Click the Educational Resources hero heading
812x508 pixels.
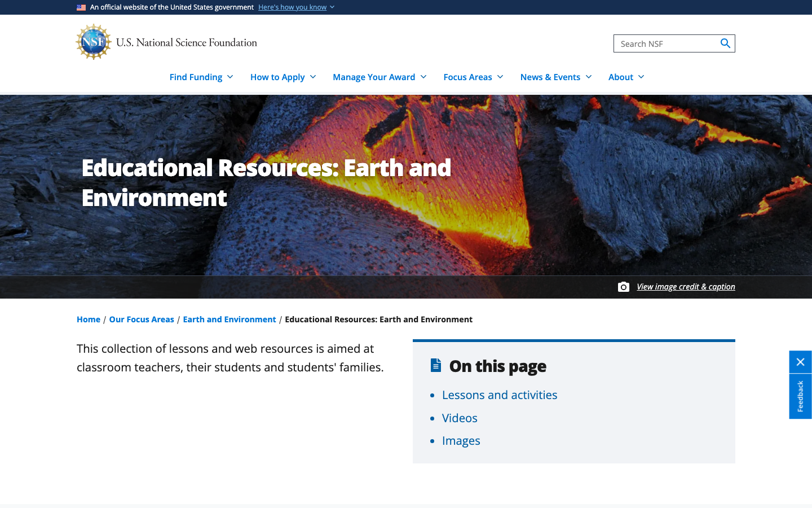(266, 182)
